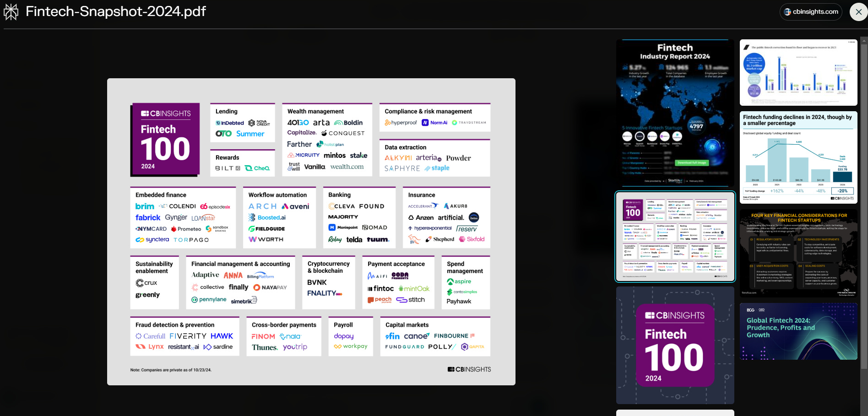Viewport: 868px width, 416px height.
Task: Open the Global Fintech 2024 BCG thumbnail
Action: click(x=798, y=331)
